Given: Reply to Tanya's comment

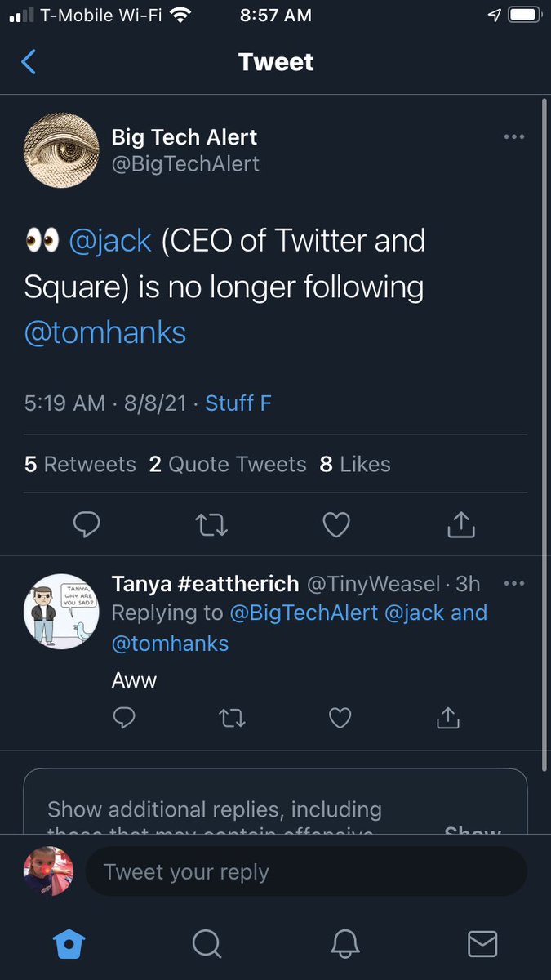Looking at the screenshot, I should 124,718.
